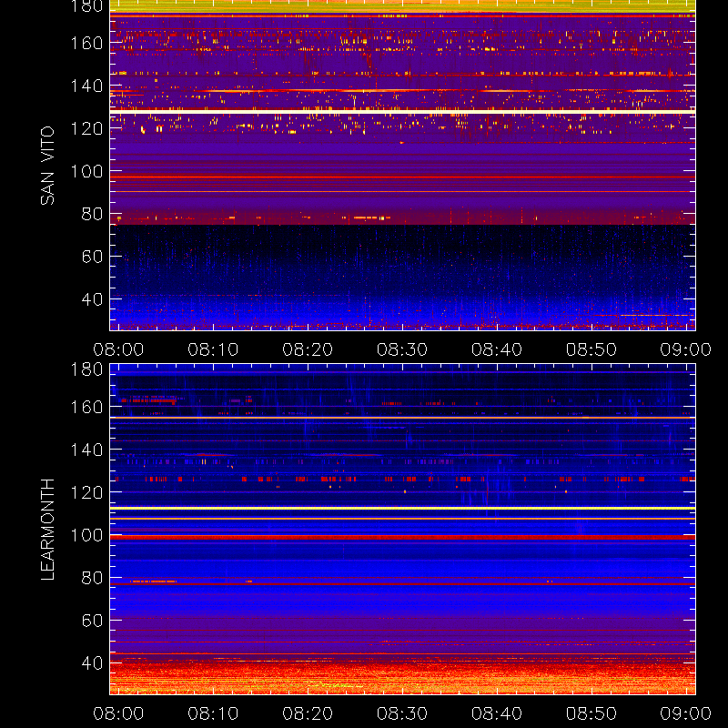Pick the 140 frequency label on Learmonth axis
This screenshot has height=728, width=728.
click(x=86, y=450)
